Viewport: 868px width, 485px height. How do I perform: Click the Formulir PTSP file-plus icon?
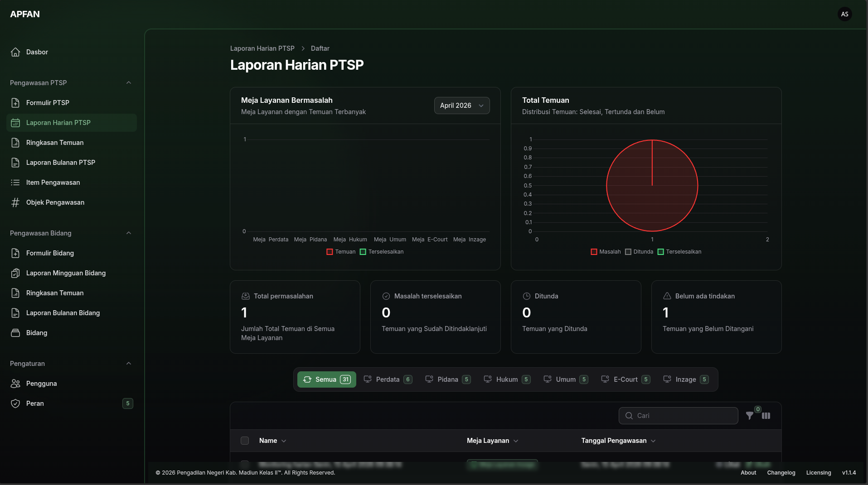(x=15, y=103)
